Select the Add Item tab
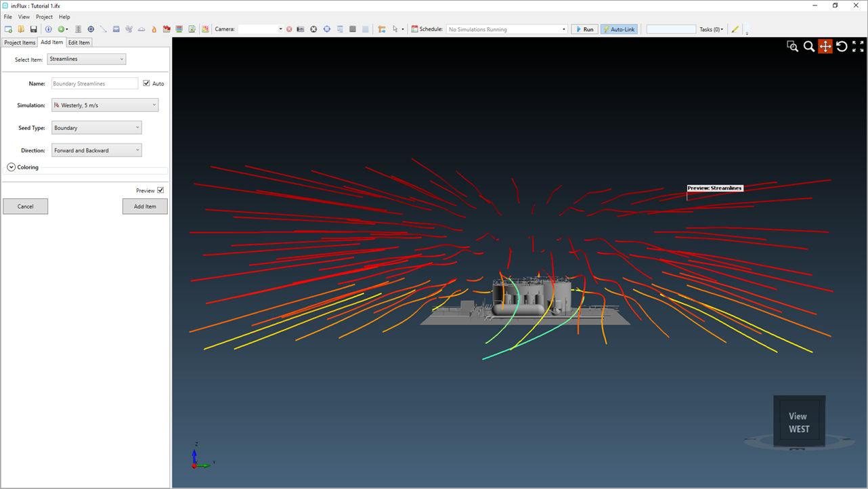This screenshot has height=489, width=868. (x=51, y=42)
